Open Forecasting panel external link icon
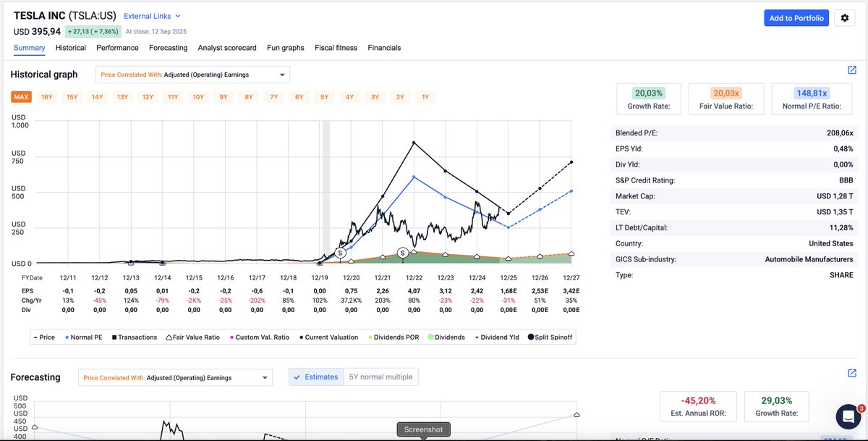Image resolution: width=868 pixels, height=441 pixels. click(852, 373)
